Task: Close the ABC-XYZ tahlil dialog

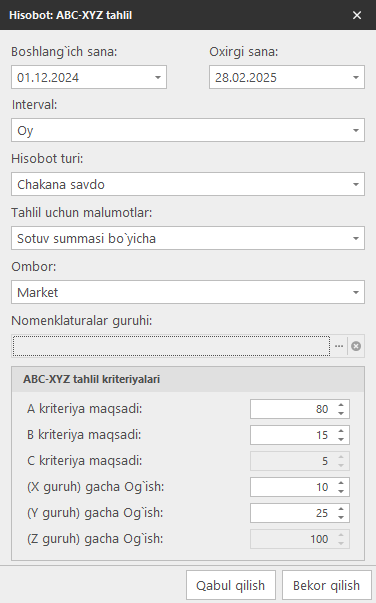Action: pos(357,15)
